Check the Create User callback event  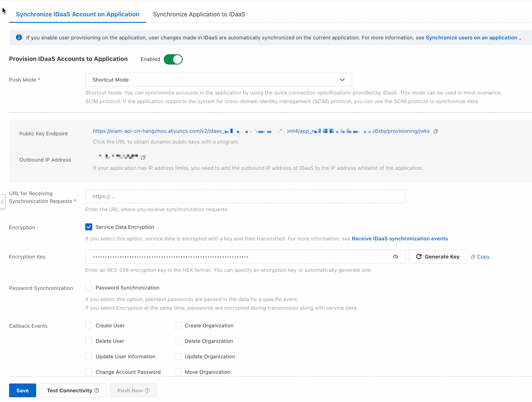point(89,325)
